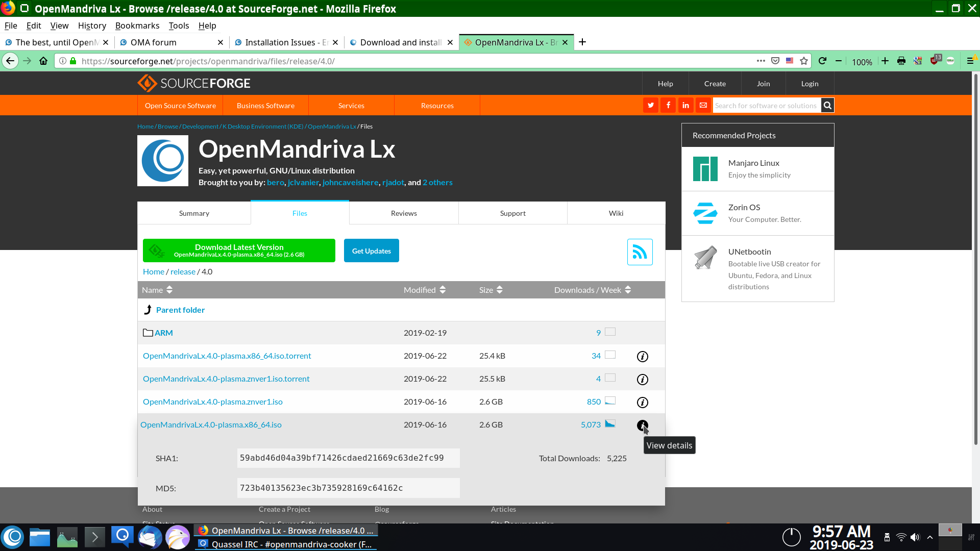Viewport: 980px width, 551px height.
Task: Switch to the Installation Issues tab
Action: pos(286,42)
